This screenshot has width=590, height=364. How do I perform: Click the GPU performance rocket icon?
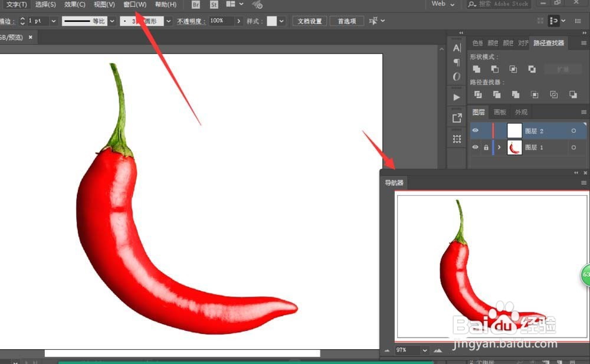coord(257,5)
